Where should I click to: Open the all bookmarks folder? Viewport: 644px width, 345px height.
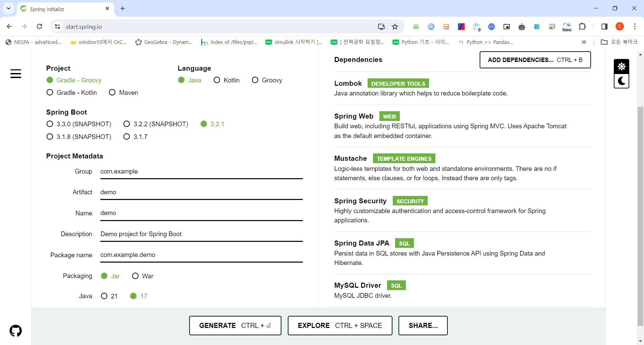[x=619, y=42]
